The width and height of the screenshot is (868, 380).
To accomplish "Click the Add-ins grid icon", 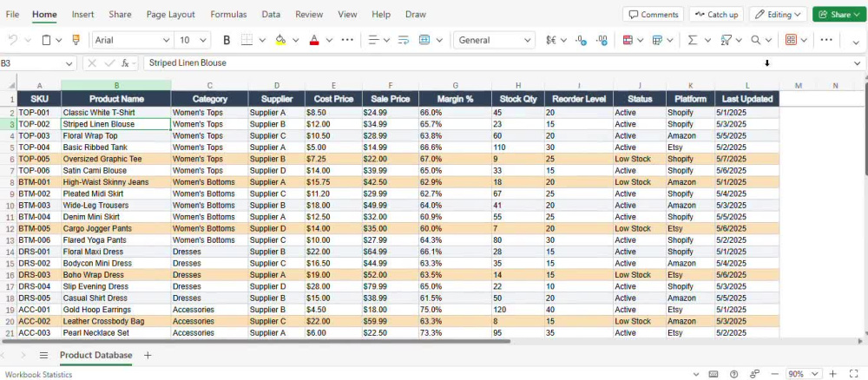I will coord(791,40).
